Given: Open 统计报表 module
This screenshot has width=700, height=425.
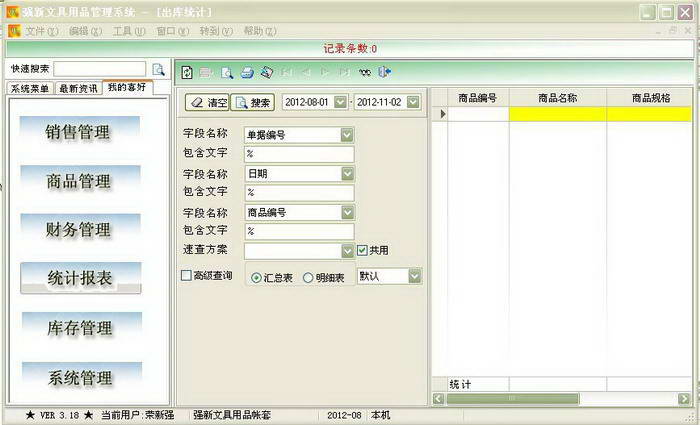Looking at the screenshot, I should 80,278.
